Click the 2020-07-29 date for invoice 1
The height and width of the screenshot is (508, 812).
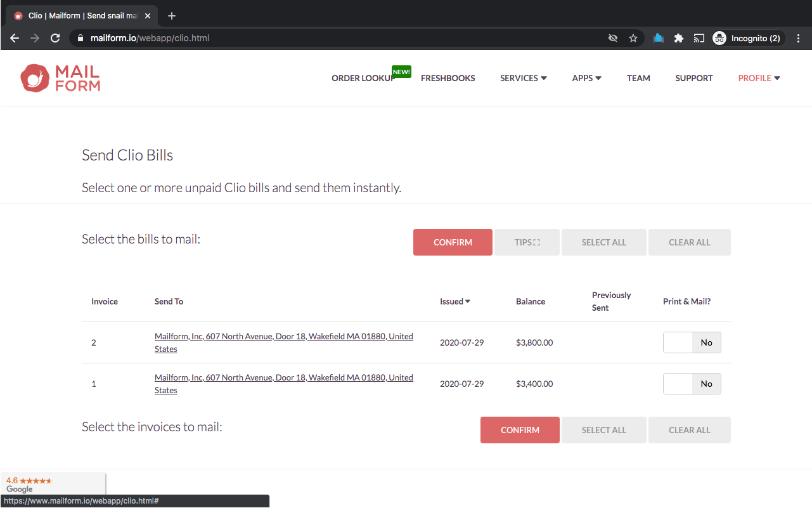pyautogui.click(x=462, y=384)
